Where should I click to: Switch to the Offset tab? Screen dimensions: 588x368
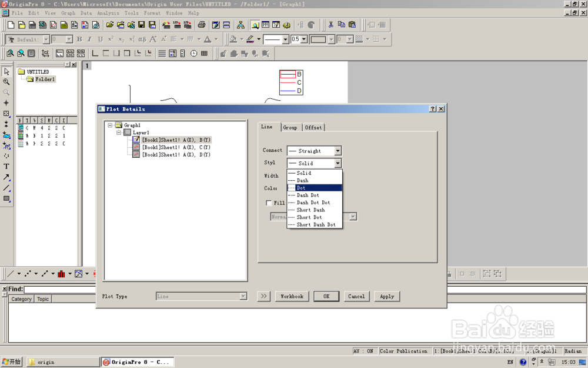(x=313, y=128)
